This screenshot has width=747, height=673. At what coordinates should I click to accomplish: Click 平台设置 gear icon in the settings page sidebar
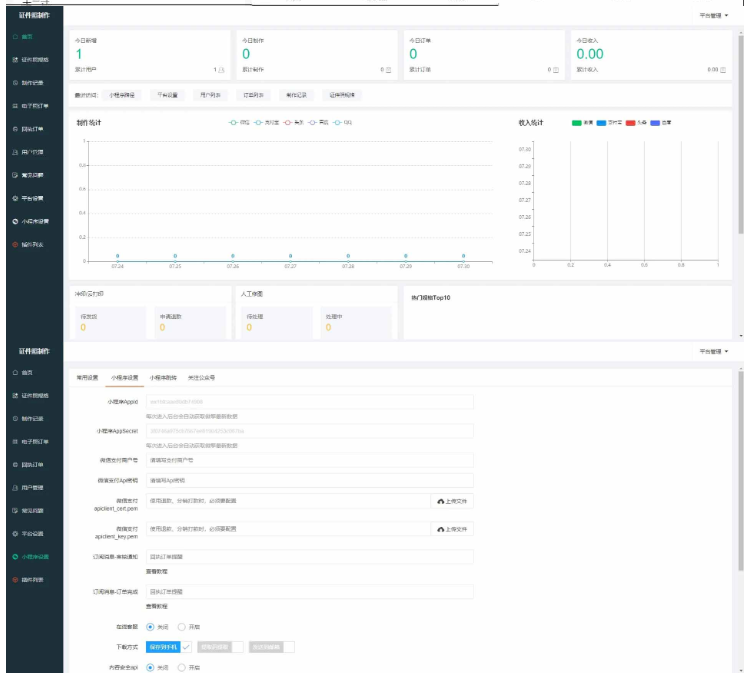pyautogui.click(x=15, y=533)
